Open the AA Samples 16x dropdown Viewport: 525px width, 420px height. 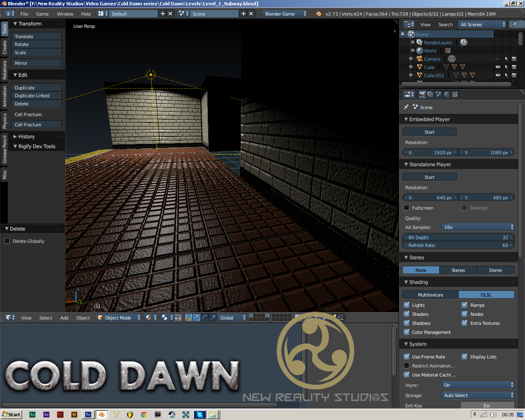tap(478, 227)
